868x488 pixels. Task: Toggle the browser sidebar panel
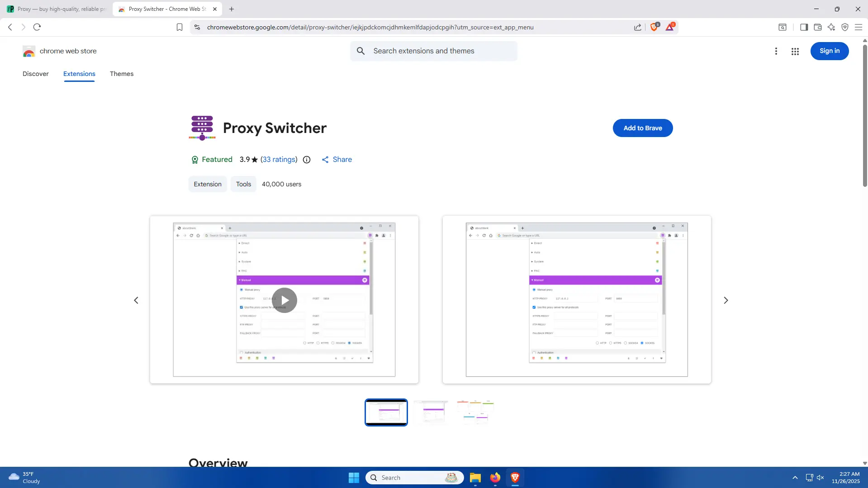click(x=804, y=27)
